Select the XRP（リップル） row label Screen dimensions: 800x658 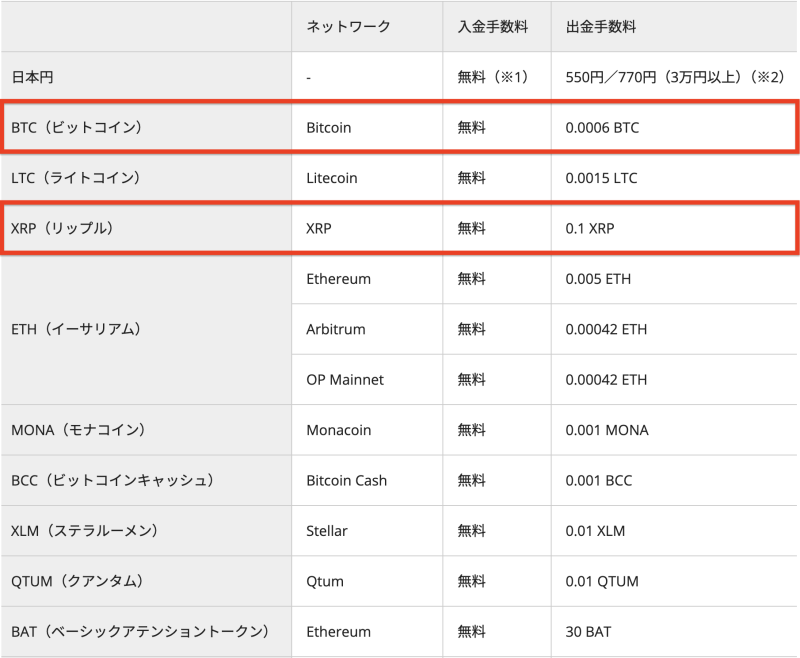pyautogui.click(x=62, y=228)
